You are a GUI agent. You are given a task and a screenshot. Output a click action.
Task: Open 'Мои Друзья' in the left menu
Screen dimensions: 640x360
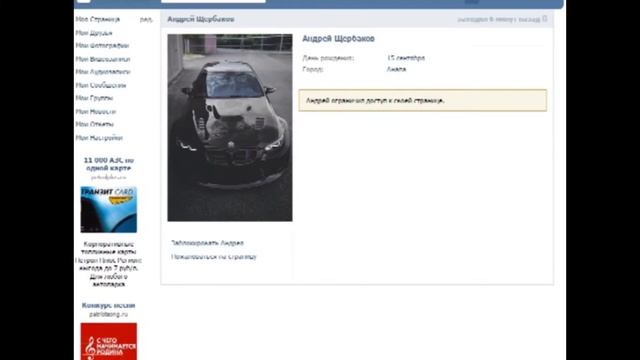tap(94, 33)
